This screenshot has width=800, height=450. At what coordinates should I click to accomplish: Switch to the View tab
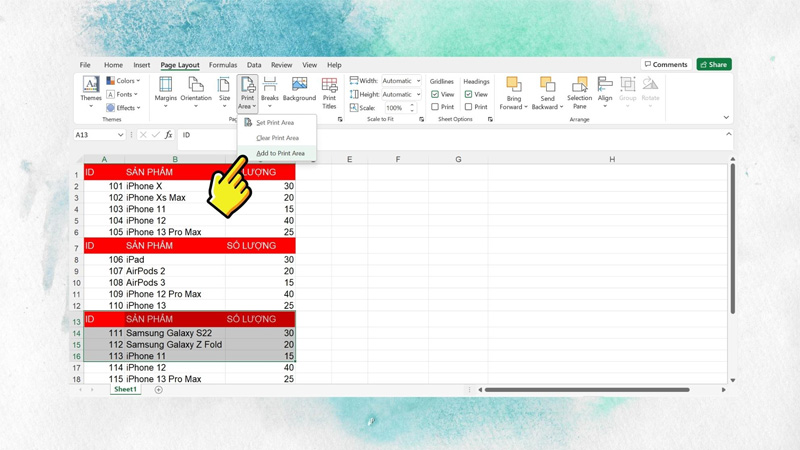[310, 65]
